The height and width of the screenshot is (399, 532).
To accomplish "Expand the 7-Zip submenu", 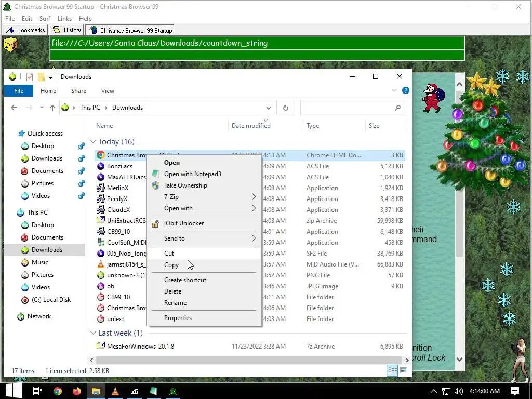I will (204, 197).
